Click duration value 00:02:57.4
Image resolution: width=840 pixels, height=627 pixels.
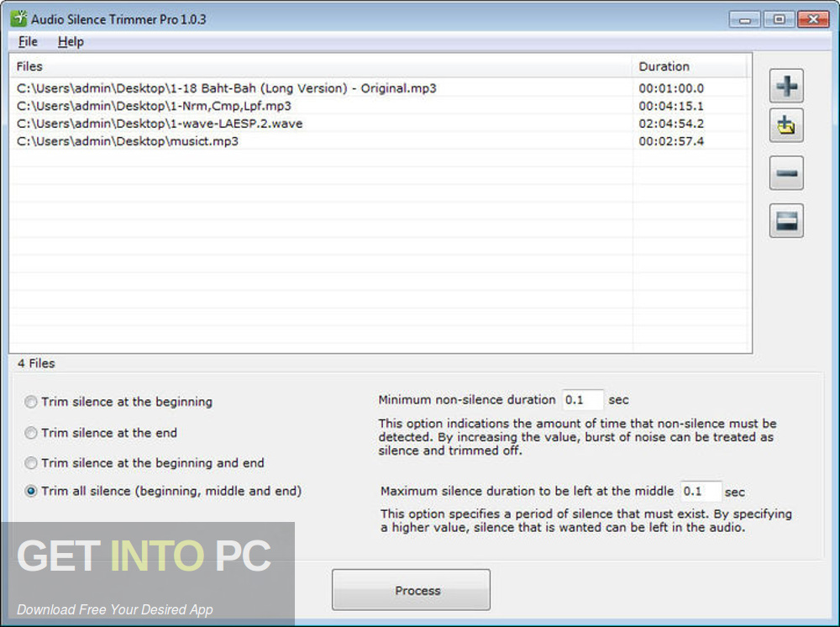(671, 141)
